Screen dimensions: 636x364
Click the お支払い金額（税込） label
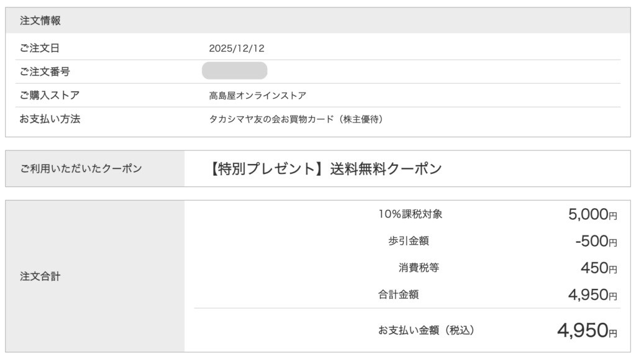[430, 330]
